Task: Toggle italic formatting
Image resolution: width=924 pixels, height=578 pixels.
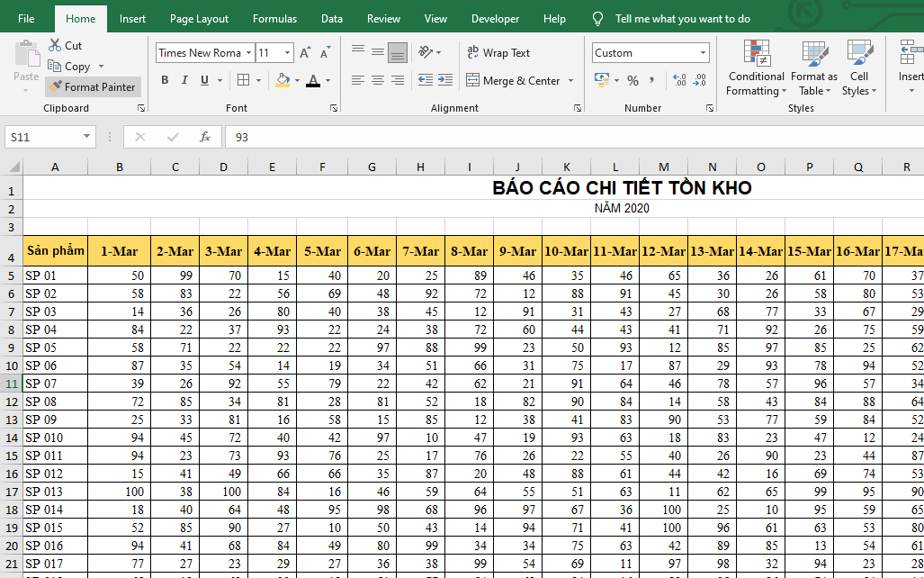Action: [x=184, y=80]
